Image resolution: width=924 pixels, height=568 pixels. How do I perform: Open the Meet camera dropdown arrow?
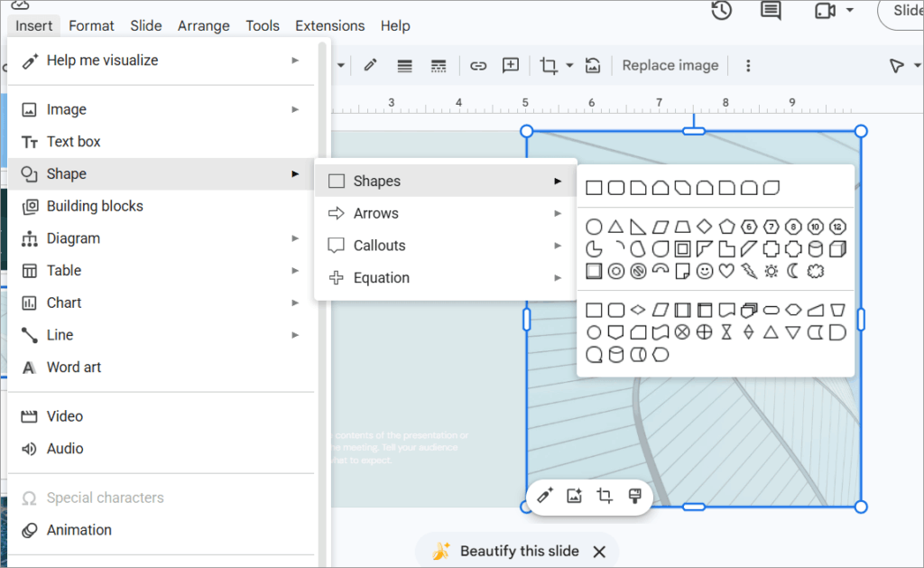coord(849,10)
